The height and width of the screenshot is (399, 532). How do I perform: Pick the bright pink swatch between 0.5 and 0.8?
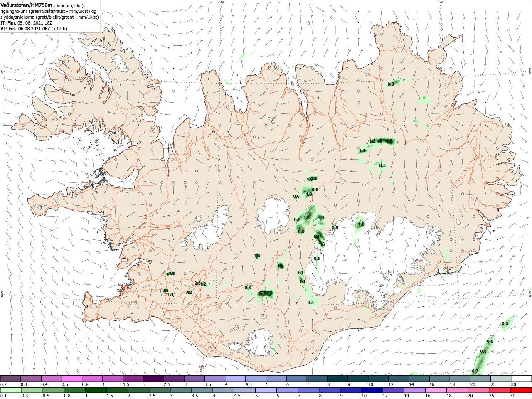71,378
